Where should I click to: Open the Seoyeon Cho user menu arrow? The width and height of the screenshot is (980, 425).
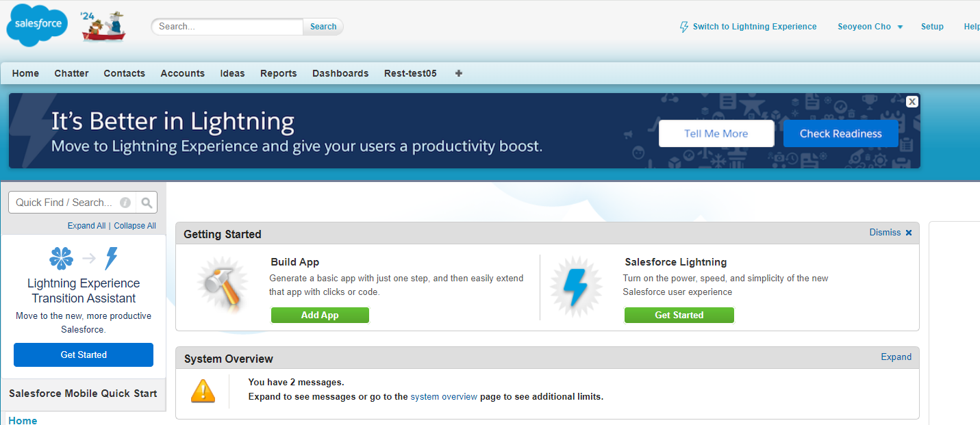[x=900, y=27]
